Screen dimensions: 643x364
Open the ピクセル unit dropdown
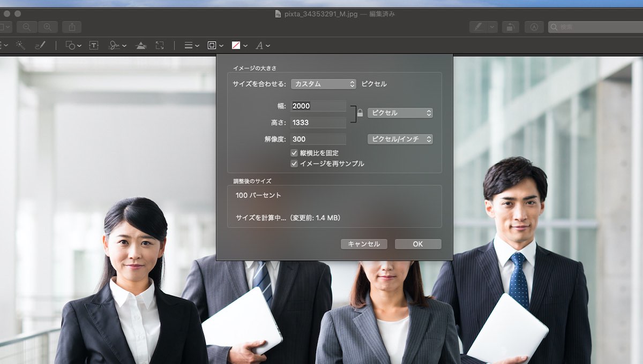400,113
